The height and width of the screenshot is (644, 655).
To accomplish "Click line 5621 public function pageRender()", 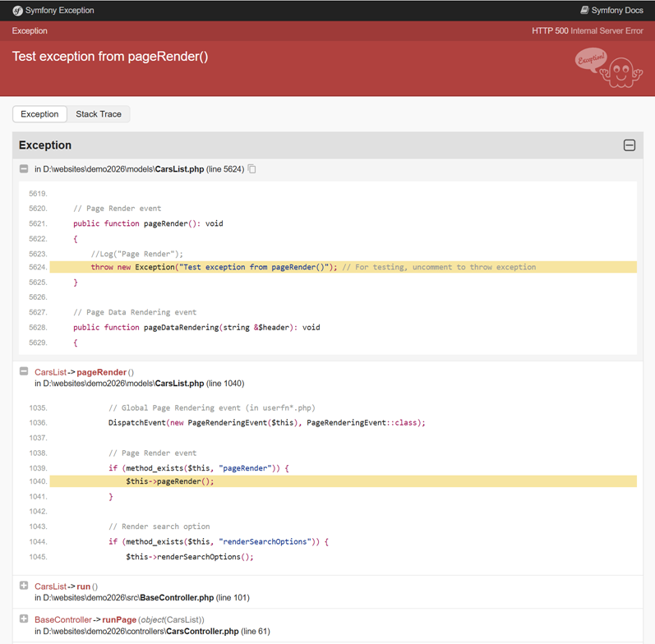I will tap(148, 223).
